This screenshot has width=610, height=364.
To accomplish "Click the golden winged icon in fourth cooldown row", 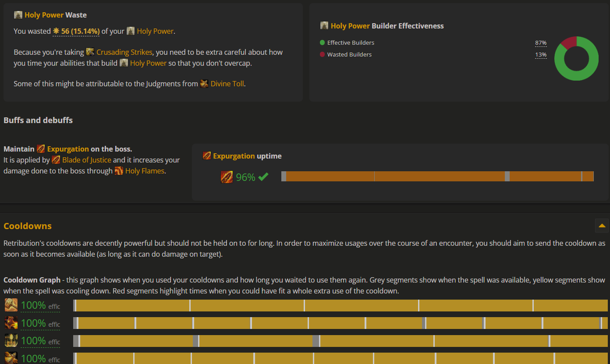I will [11, 357].
